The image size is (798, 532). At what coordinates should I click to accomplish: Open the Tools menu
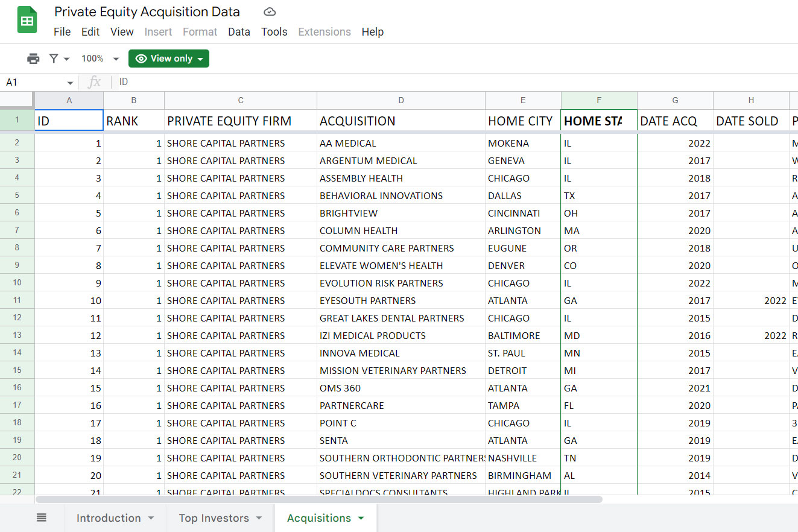[x=274, y=32]
